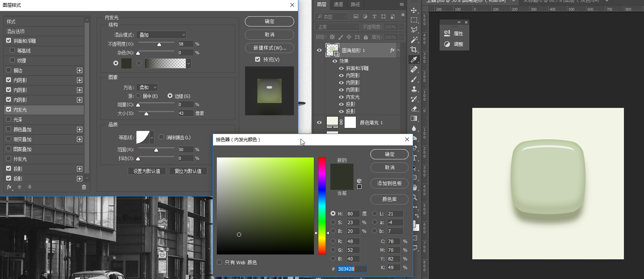644x279 pixels.
Task: Open the 混合模式 blend mode dropdown
Action: coord(161,34)
